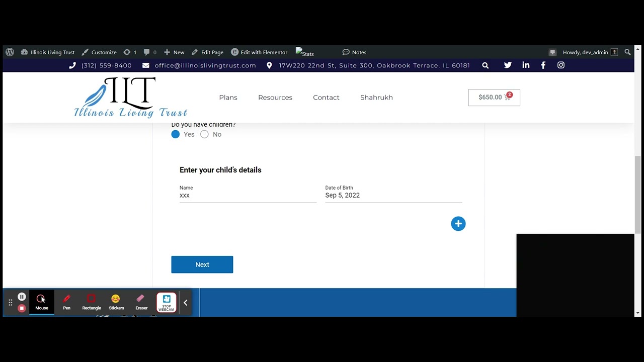Add another child with the plus button
The image size is (644, 362).
click(x=458, y=224)
